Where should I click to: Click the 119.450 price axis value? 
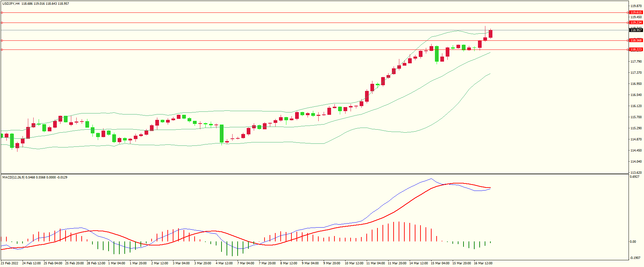pos(636,17)
